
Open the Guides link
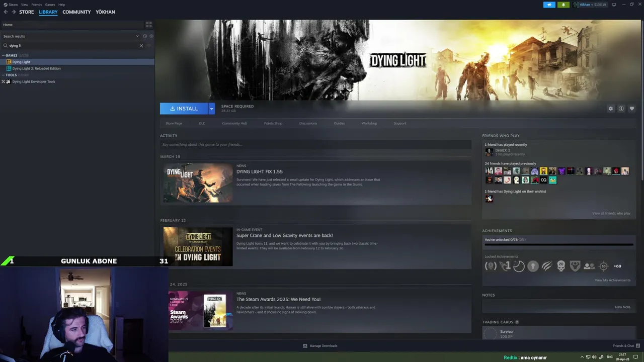[x=339, y=123]
